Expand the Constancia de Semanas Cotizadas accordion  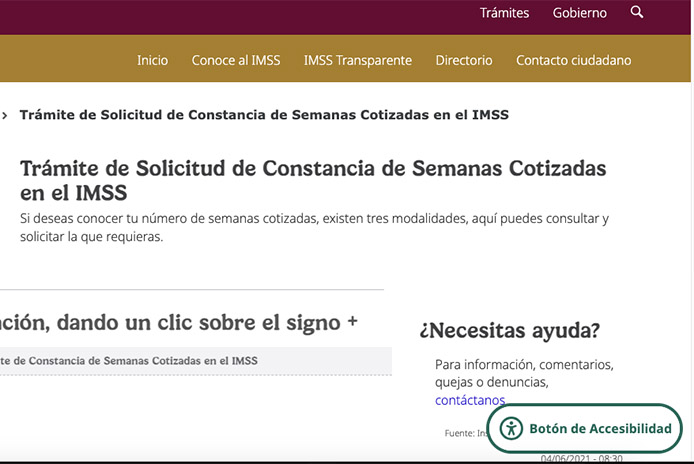pos(128,360)
